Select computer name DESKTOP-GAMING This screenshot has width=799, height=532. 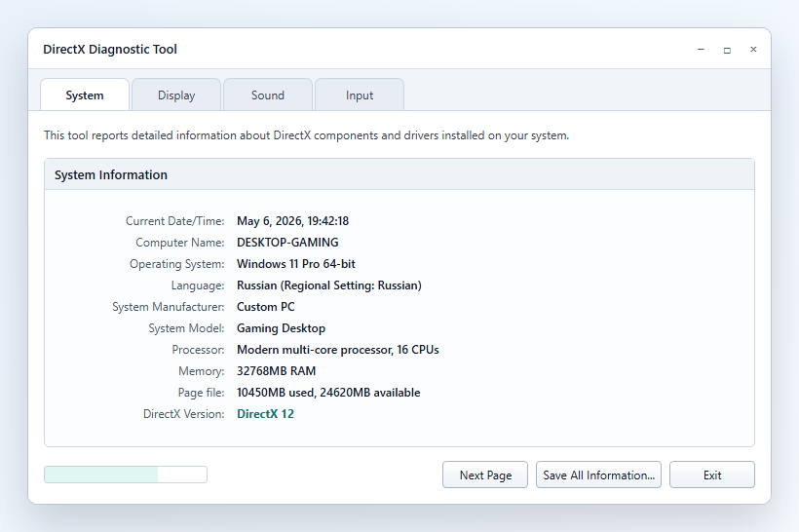(x=287, y=243)
